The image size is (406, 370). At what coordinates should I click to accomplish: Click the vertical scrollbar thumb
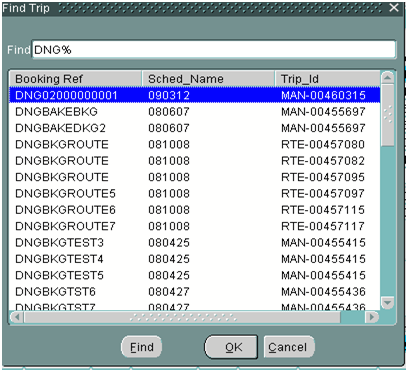coord(387,115)
